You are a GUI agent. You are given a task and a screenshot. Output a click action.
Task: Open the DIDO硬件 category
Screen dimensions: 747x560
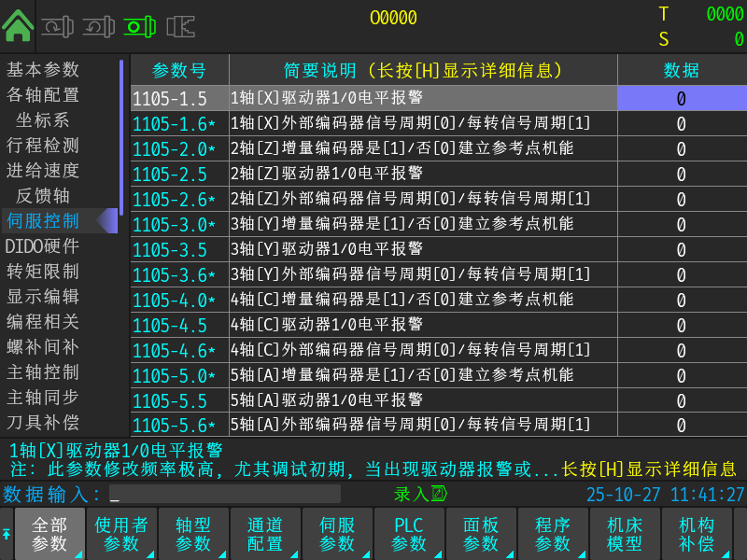[x=43, y=246]
